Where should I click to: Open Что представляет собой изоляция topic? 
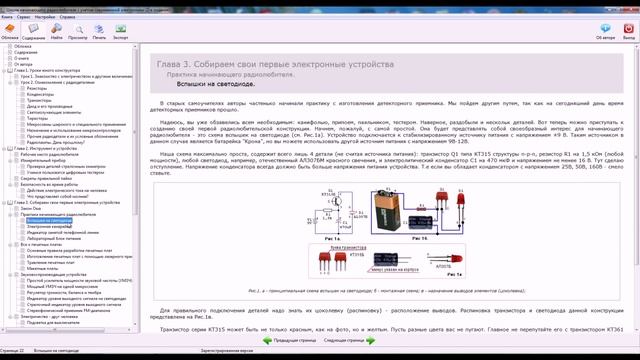[58, 196]
